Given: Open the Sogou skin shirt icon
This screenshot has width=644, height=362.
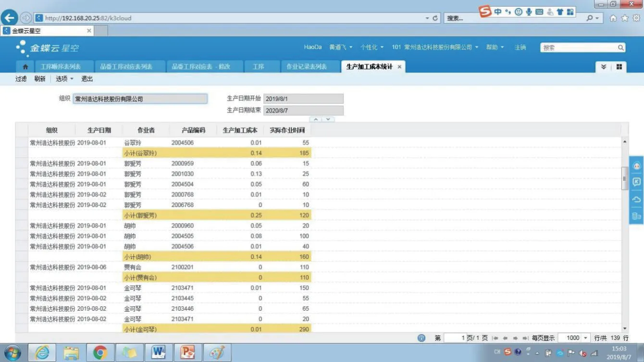Looking at the screenshot, I should click(560, 12).
